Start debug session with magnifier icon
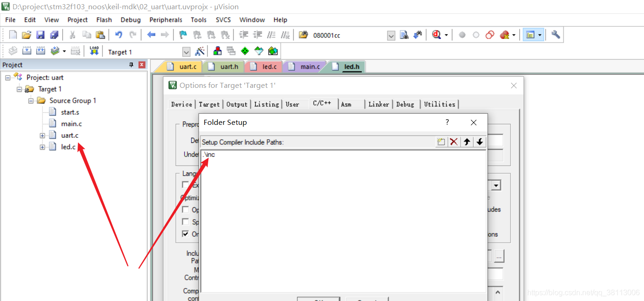This screenshot has width=644, height=301. pos(436,35)
